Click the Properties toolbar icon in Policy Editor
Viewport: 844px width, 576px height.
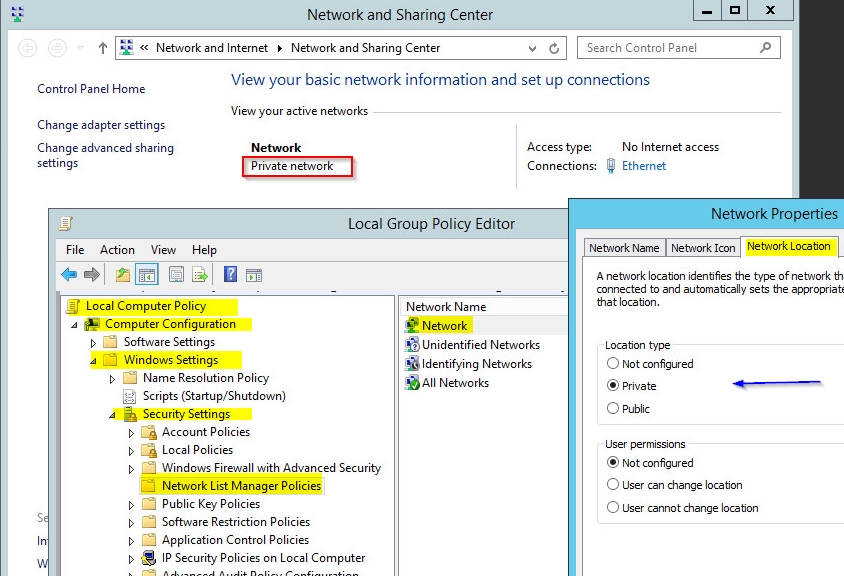[x=176, y=275]
